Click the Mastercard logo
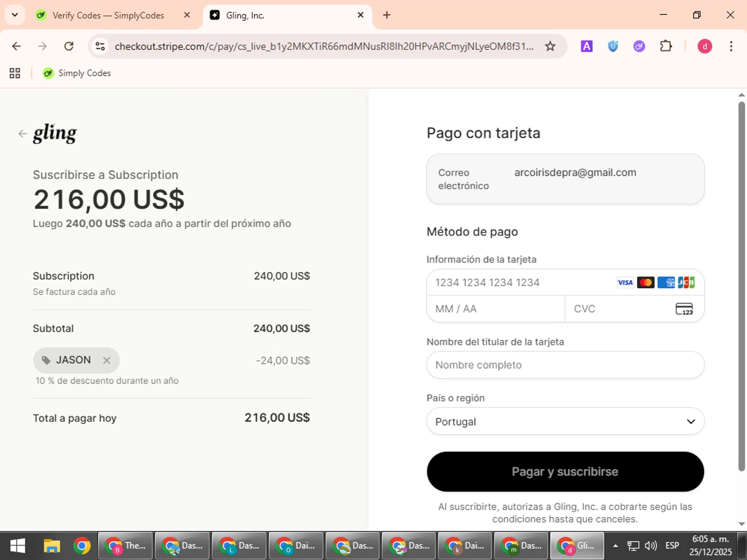Viewport: 747px width, 560px height. [x=645, y=283]
